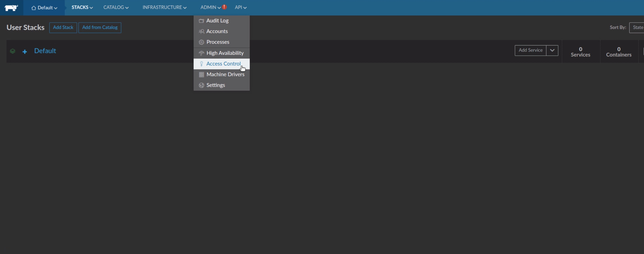Click the Add Stack button
This screenshot has height=254, width=644.
coord(63,28)
